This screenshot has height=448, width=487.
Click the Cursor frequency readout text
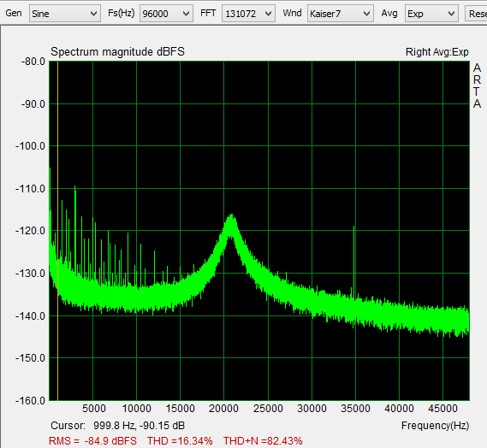[118, 426]
